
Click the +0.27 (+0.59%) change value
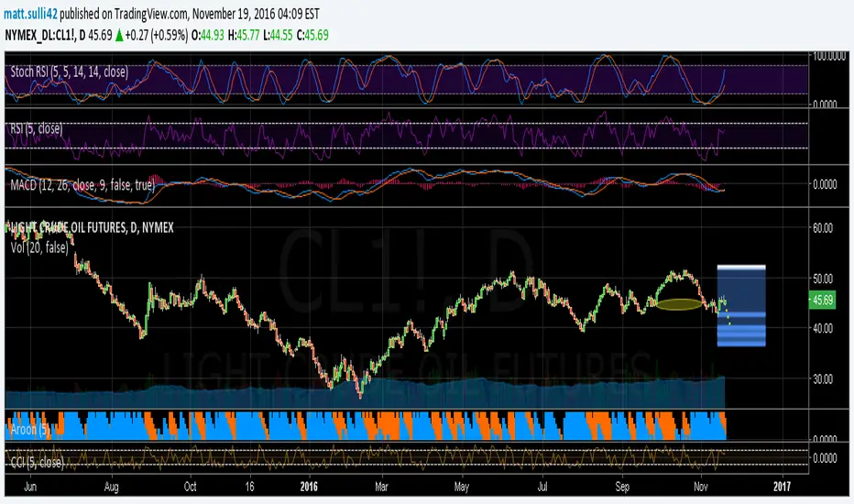pos(157,36)
